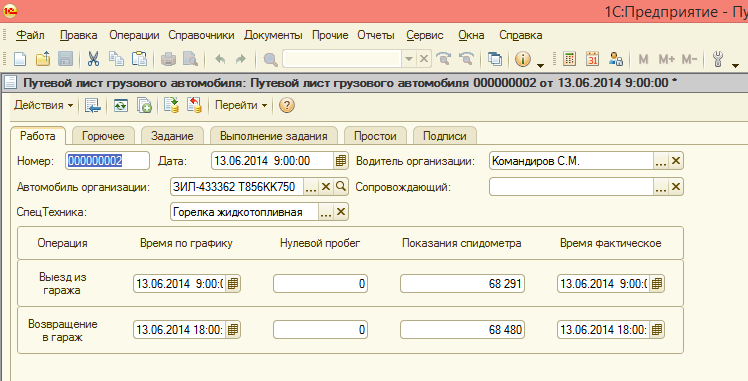748x381 pixels.
Task: Open the Автомобиль организации magnifier
Action: coord(341,187)
